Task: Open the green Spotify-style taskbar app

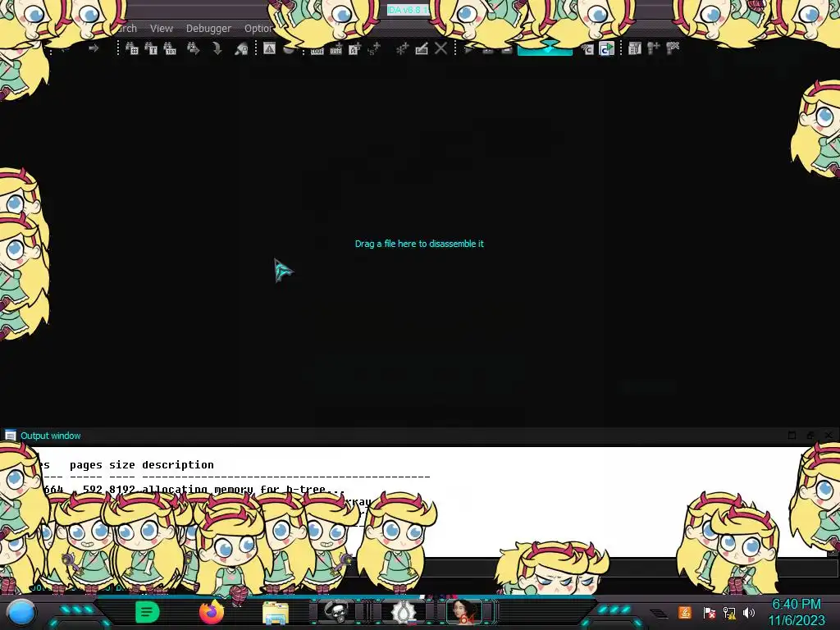Action: point(147,612)
